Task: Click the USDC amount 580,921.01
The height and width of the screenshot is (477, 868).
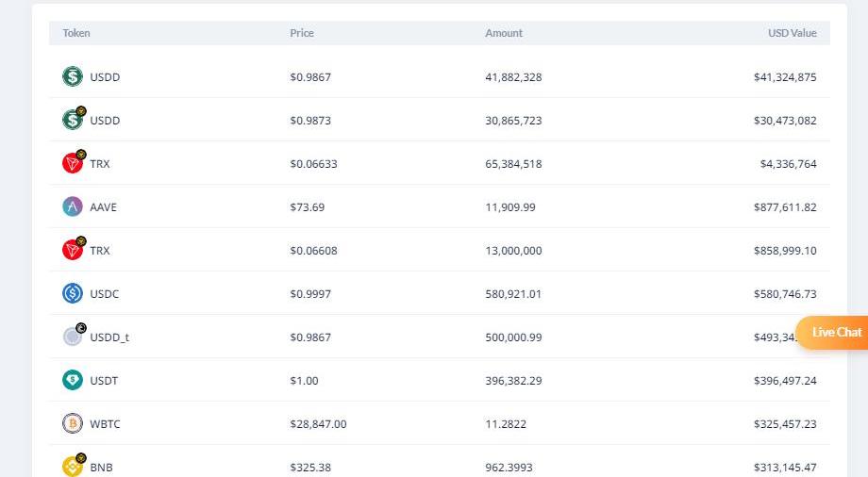Action: coord(513,294)
